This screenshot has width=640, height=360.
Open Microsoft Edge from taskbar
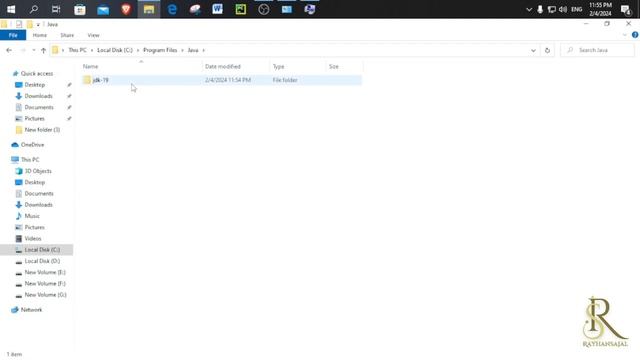[172, 9]
